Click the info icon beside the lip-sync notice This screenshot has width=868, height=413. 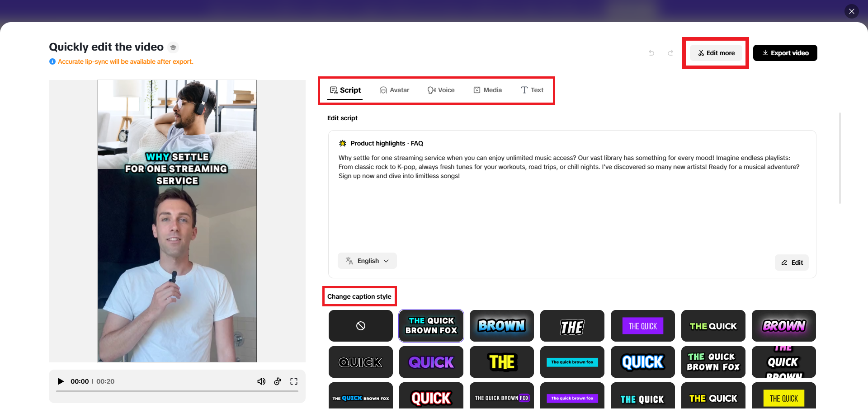pyautogui.click(x=52, y=61)
